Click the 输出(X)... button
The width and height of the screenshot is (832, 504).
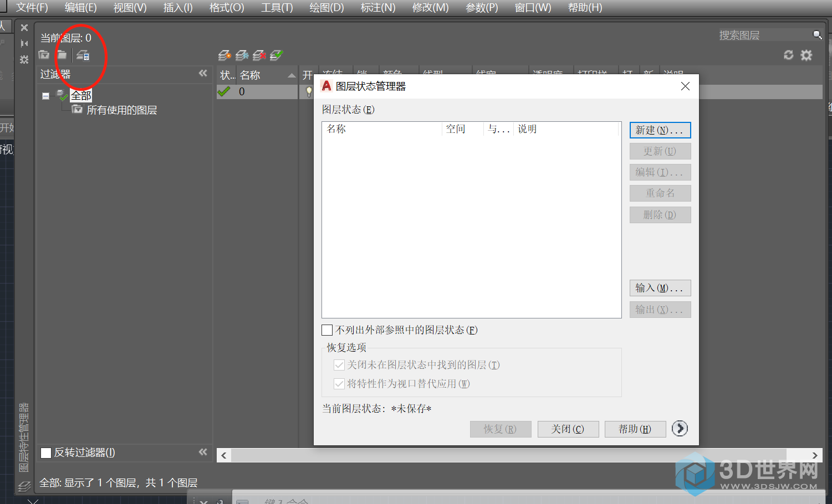tap(660, 310)
